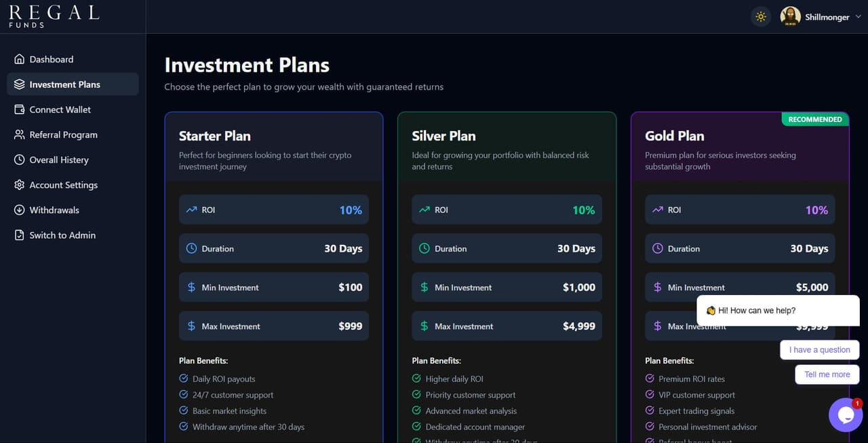
Task: Click the Overall History clock icon
Action: 19,159
